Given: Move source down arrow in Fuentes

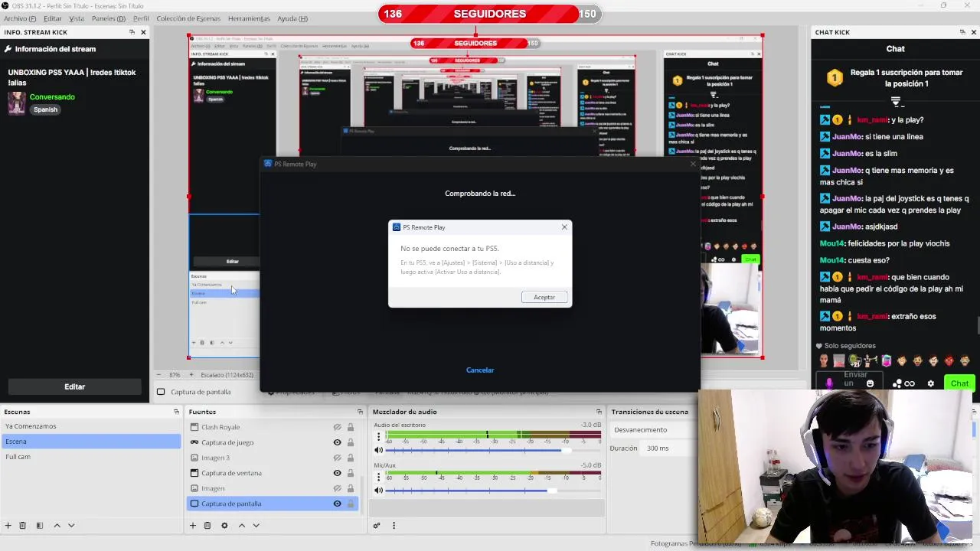Looking at the screenshot, I should pos(256,526).
